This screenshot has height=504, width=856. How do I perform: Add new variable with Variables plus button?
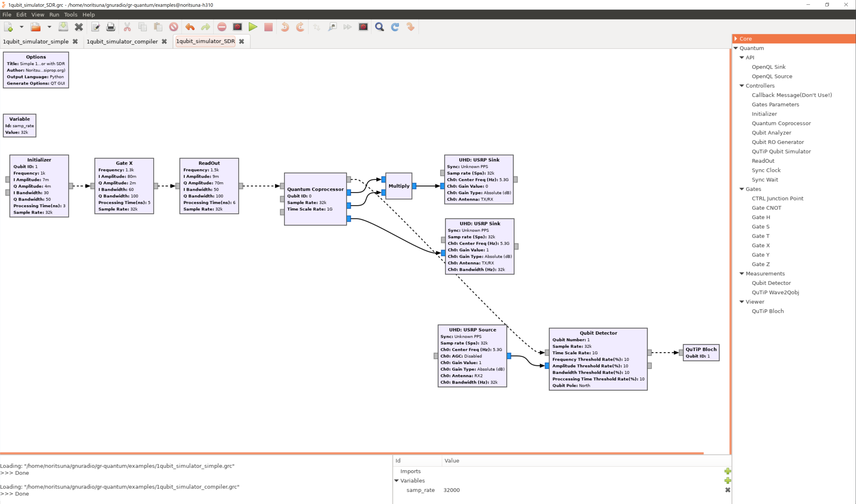point(727,481)
